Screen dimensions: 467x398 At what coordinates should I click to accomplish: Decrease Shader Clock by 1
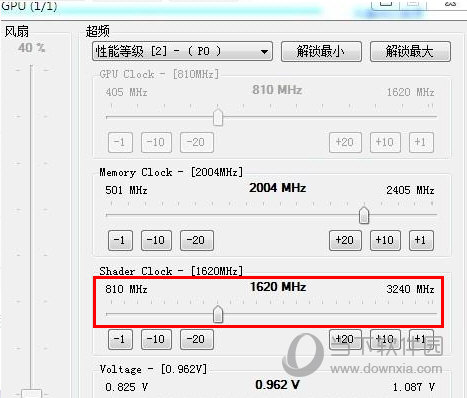[120, 339]
